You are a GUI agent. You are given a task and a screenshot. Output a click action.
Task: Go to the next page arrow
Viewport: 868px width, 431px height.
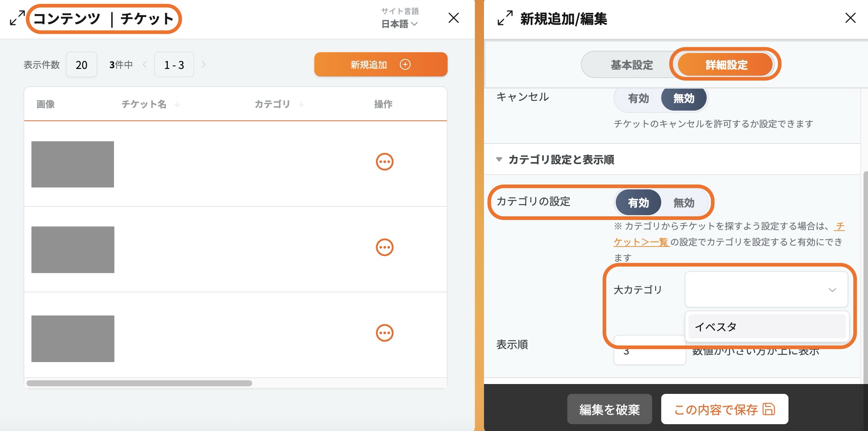point(204,65)
